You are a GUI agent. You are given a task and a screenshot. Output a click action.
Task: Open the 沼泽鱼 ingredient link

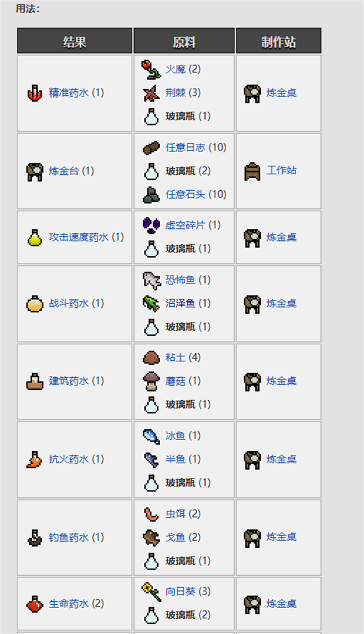tap(180, 303)
